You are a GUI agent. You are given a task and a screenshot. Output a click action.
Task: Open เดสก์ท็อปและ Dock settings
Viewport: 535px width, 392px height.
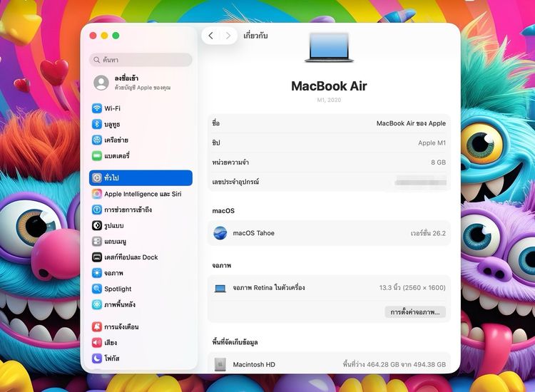(141, 257)
